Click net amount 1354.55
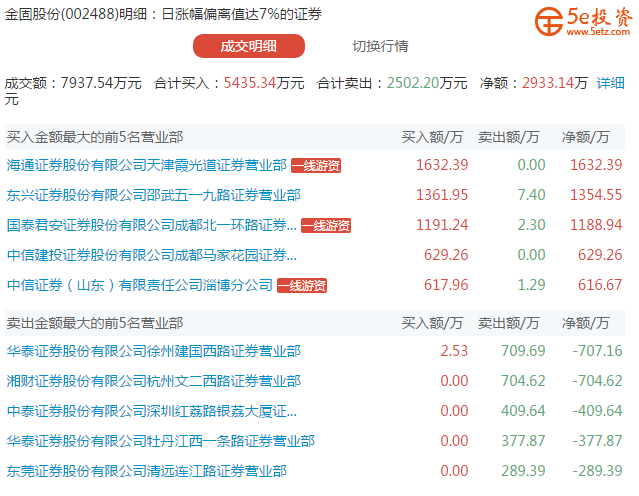This screenshot has height=496, width=639. (x=596, y=195)
